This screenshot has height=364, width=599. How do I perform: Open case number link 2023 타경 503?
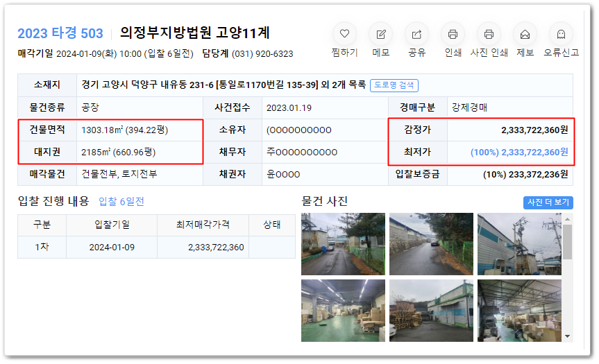pos(60,33)
